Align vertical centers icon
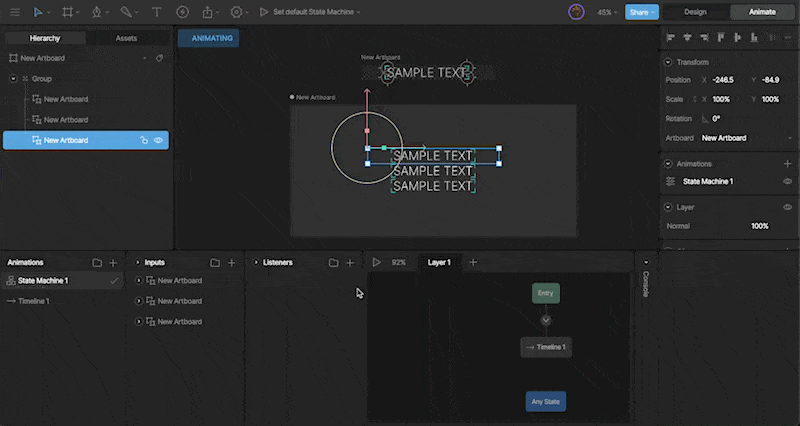Viewport: 800px width, 426px height. click(737, 37)
